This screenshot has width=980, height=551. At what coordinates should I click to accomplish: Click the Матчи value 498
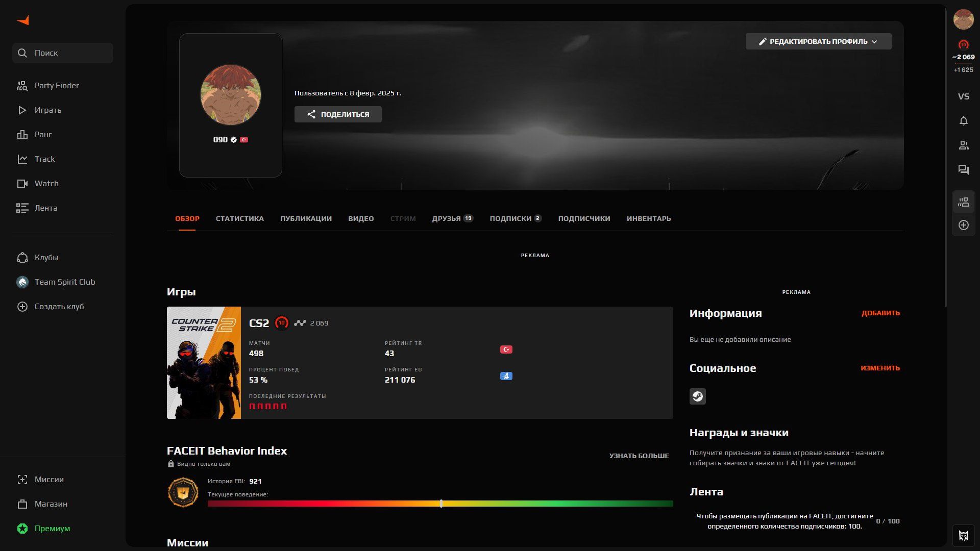pos(256,354)
